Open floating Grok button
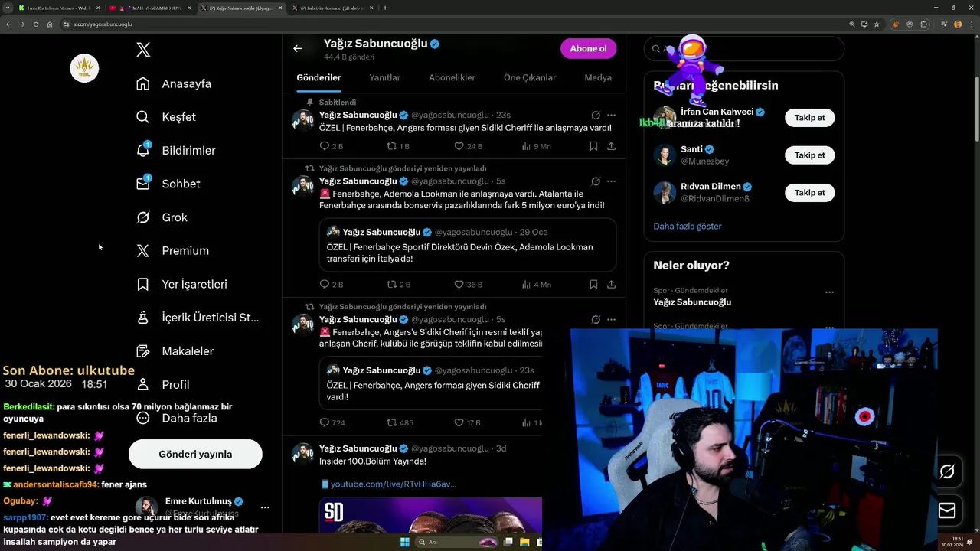 [x=947, y=471]
